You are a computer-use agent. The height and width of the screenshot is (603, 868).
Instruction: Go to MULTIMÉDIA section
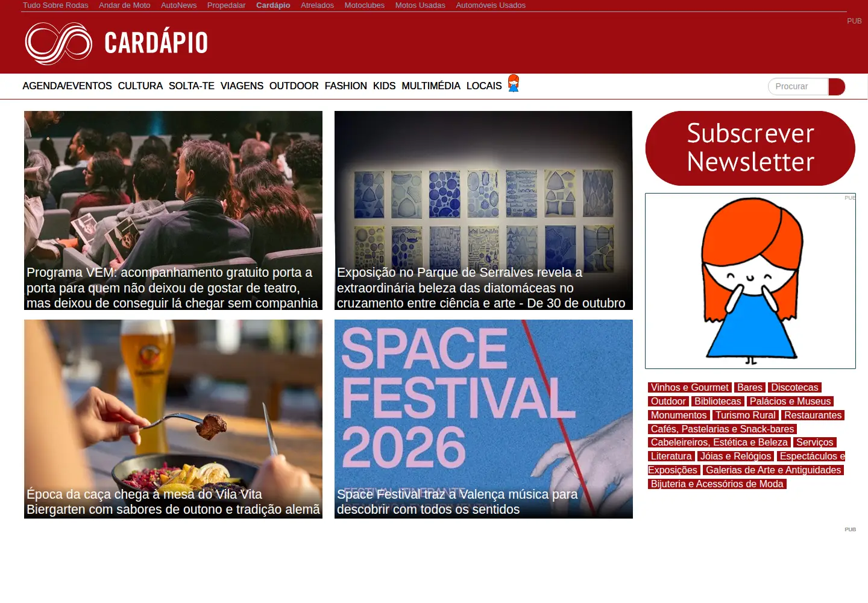[431, 86]
